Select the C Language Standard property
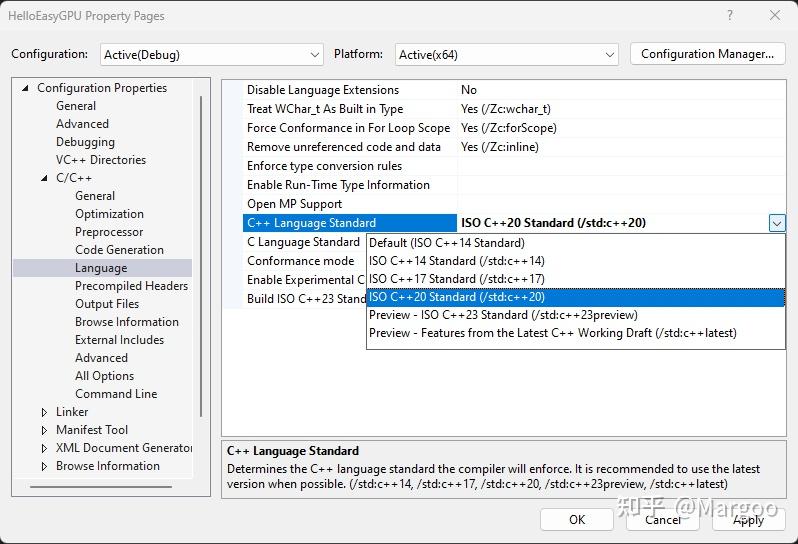Viewport: 798px width, 544px height. pos(303,242)
